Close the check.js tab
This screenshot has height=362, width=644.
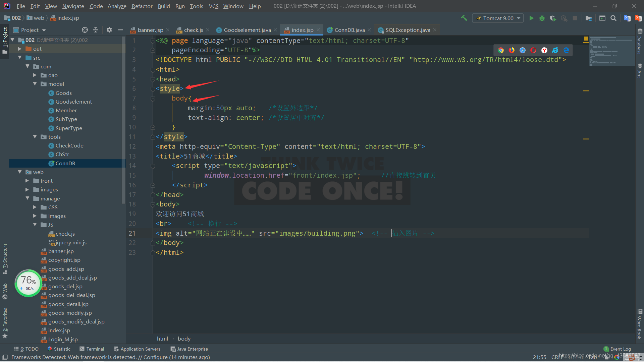(208, 30)
